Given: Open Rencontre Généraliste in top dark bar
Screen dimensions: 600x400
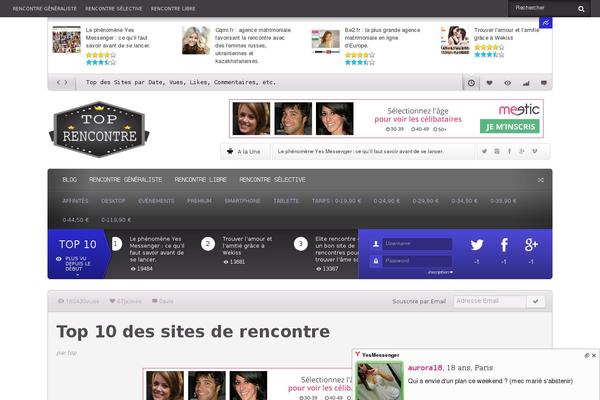Looking at the screenshot, I should [45, 8].
